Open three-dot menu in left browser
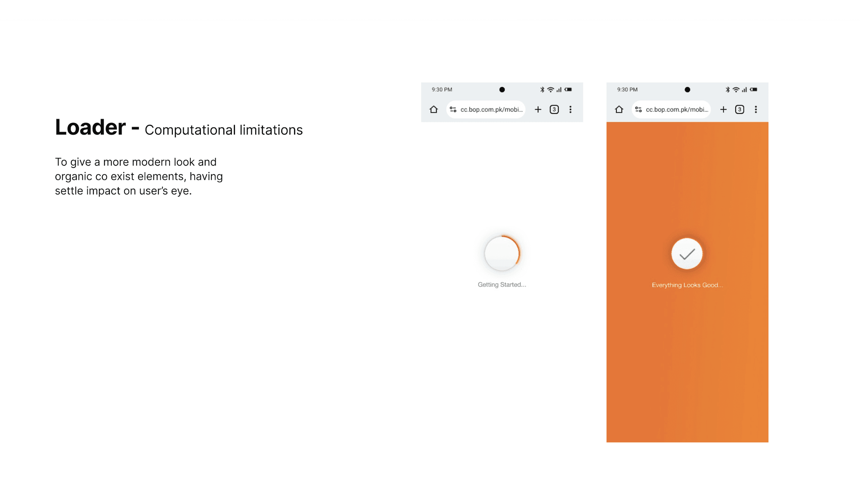This screenshot has height=504, width=860. [x=570, y=110]
